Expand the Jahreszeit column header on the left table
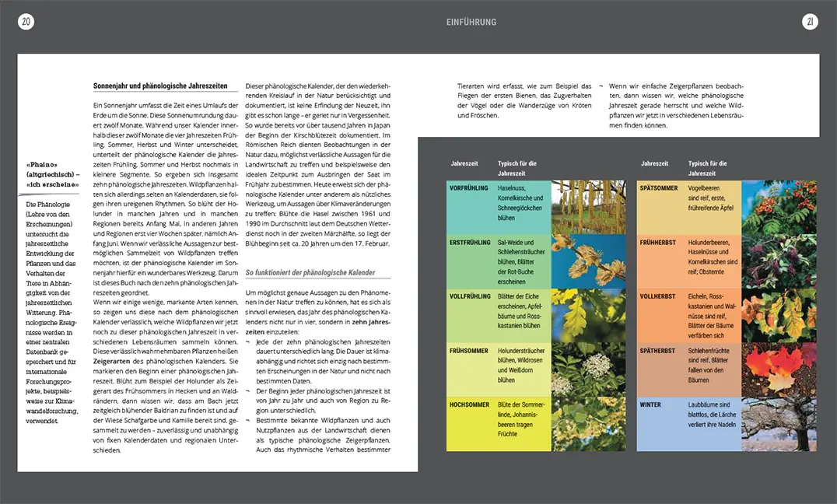This screenshot has width=837, height=504. [x=467, y=164]
